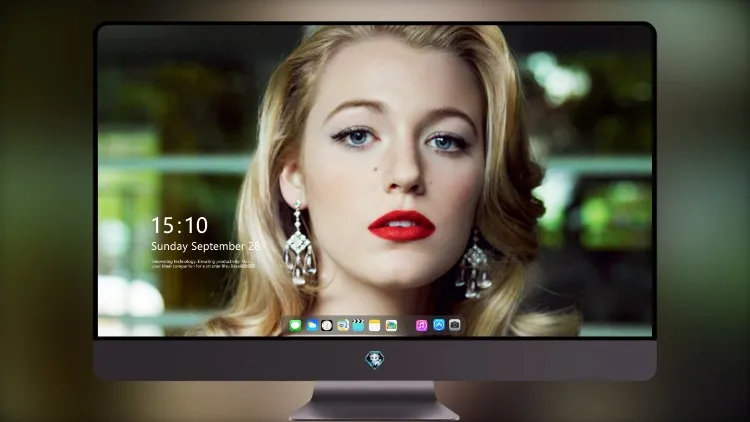
Task: Open the Photos gallery icon in dock
Action: coord(391,326)
